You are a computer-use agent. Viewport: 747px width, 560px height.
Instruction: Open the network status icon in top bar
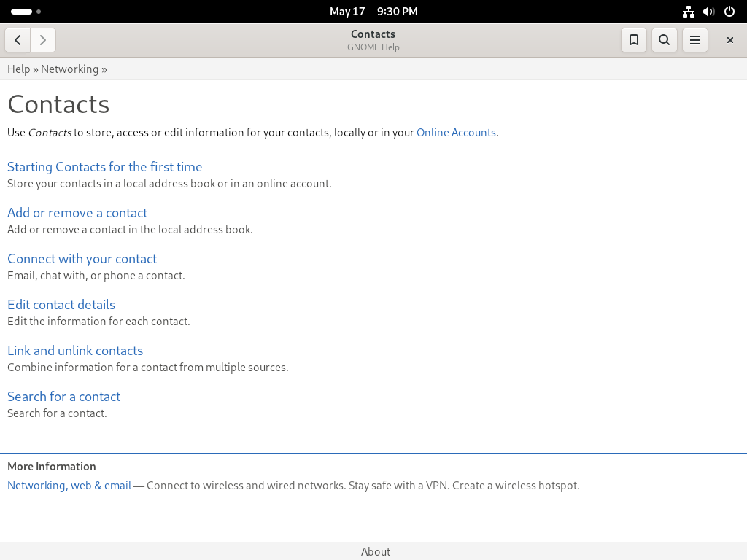tap(689, 12)
